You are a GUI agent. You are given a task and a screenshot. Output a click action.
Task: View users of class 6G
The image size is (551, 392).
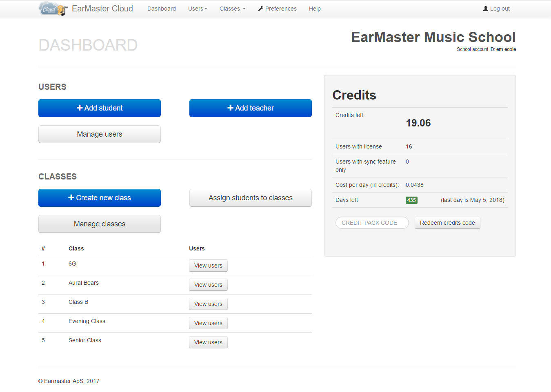[x=208, y=266]
